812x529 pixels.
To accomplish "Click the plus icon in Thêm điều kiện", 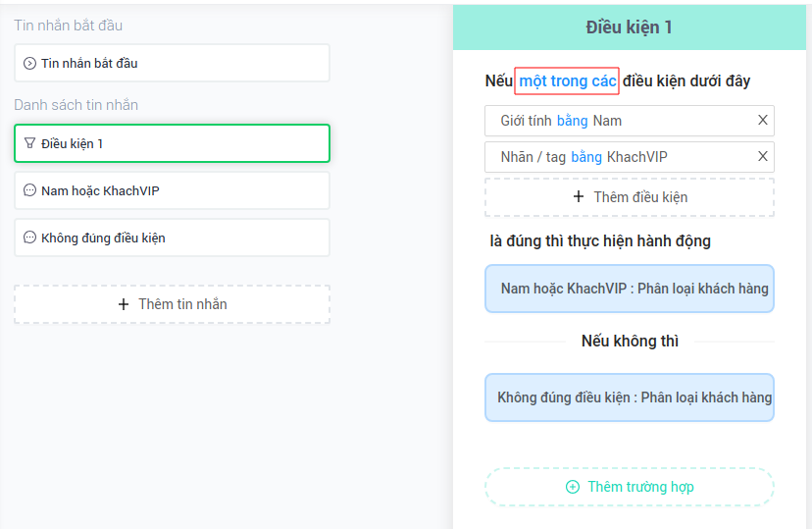I will click(579, 197).
